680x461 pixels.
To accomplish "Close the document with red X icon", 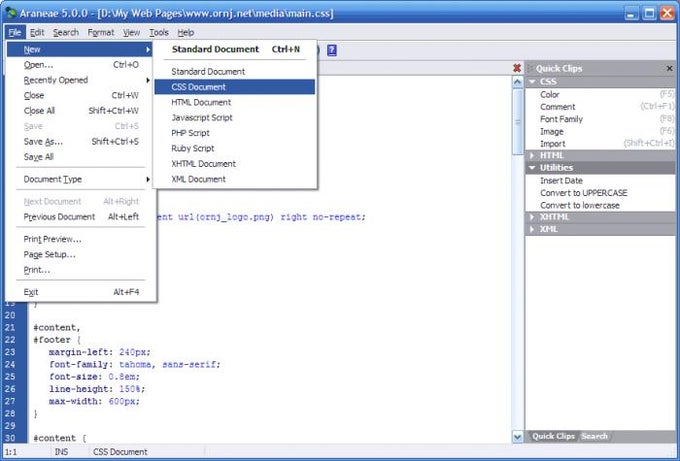I will 517,68.
